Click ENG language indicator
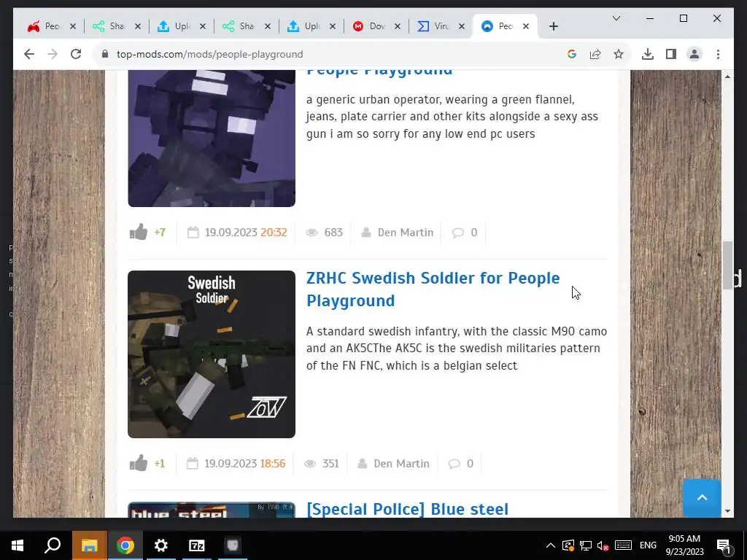 [648, 545]
